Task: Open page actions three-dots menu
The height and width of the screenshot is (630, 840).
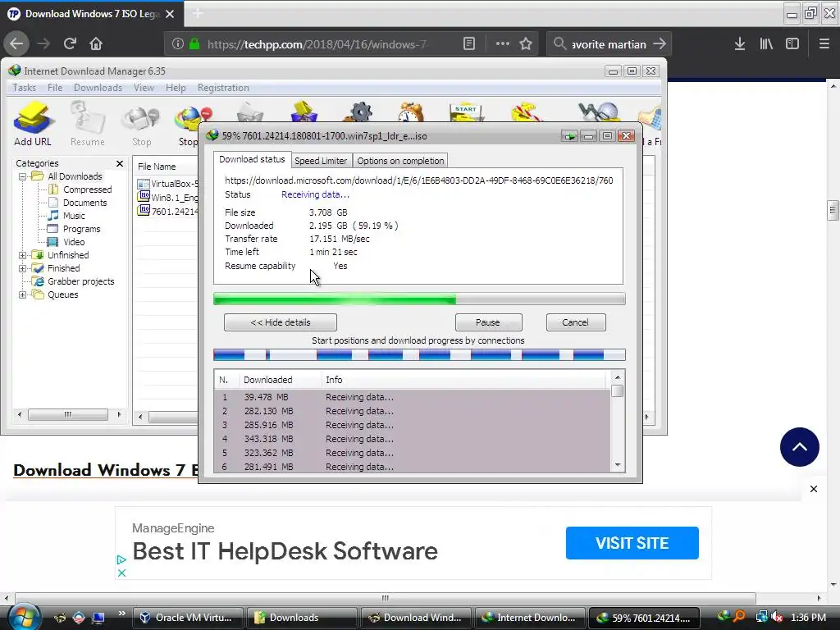Action: 503,44
